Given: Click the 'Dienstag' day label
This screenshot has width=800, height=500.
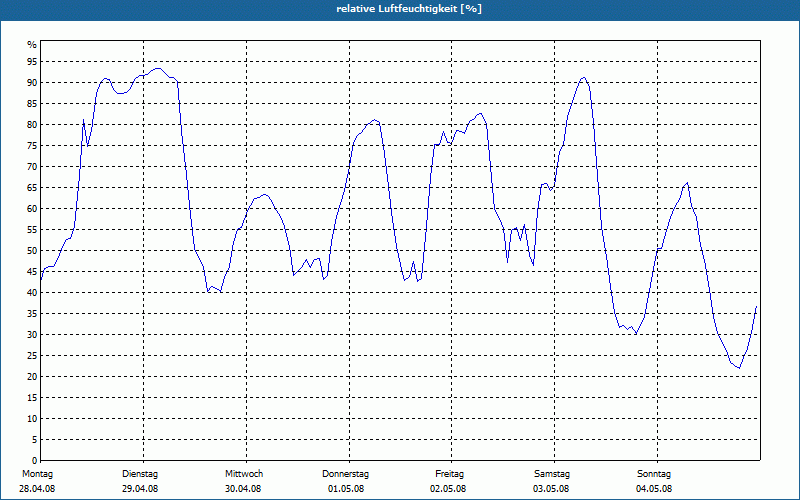Looking at the screenshot, I should click(140, 474).
